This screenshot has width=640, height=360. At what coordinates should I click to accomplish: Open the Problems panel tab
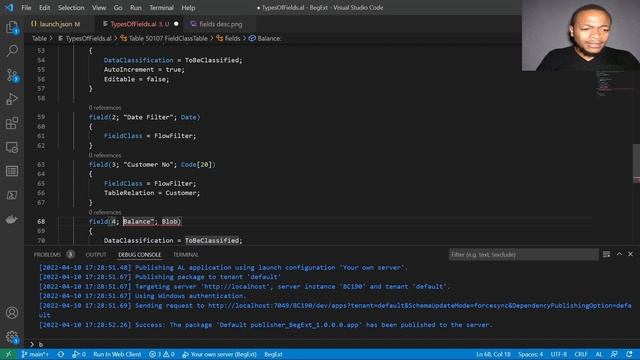point(53,254)
